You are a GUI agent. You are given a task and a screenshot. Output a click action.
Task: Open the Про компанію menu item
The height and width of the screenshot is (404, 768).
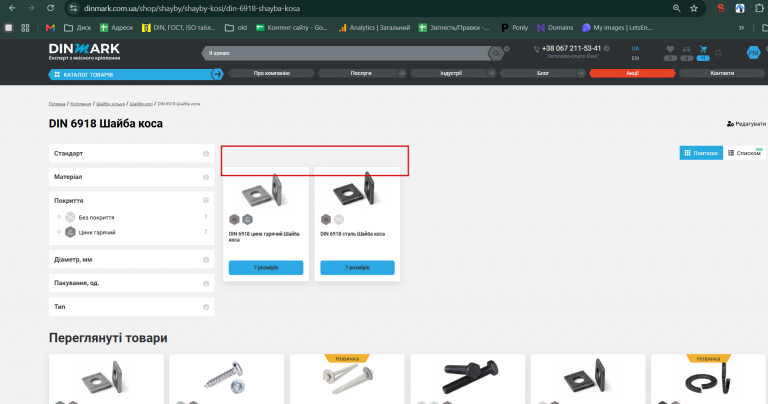(271, 73)
